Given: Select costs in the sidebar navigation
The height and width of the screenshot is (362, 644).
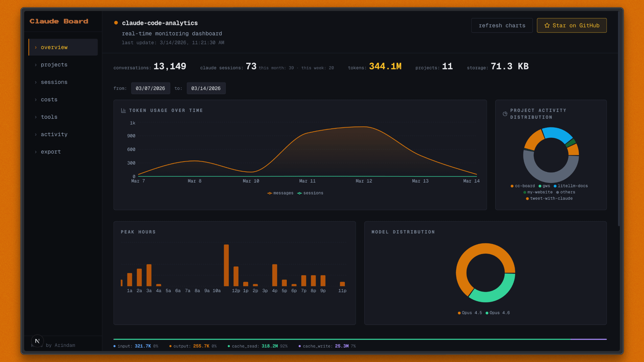Looking at the screenshot, I should click(49, 100).
